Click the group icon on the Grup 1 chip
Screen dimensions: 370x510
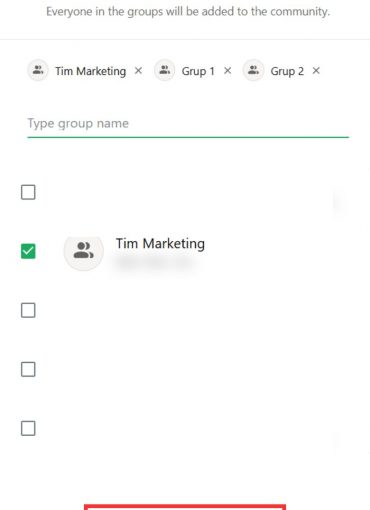pos(164,70)
